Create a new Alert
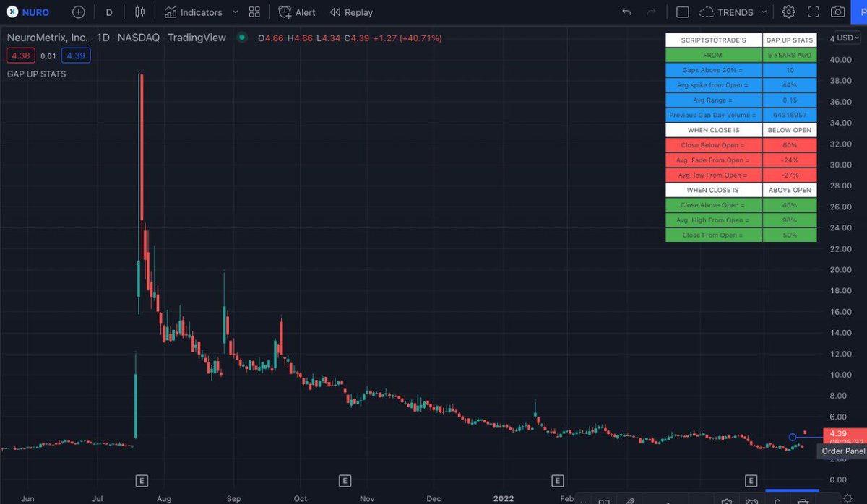The height and width of the screenshot is (504, 867). pos(297,12)
